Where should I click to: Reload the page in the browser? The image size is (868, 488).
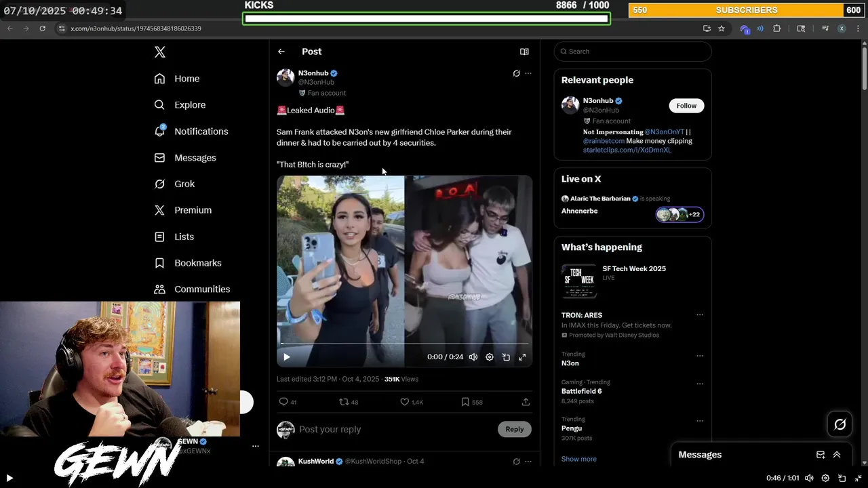(42, 28)
